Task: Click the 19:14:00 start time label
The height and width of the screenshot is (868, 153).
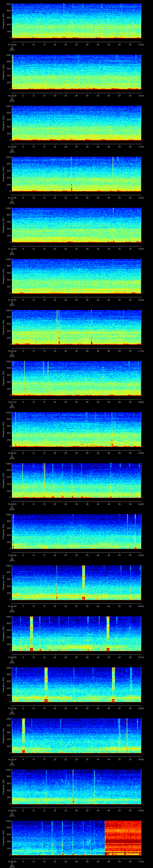Action: pos(12,44)
